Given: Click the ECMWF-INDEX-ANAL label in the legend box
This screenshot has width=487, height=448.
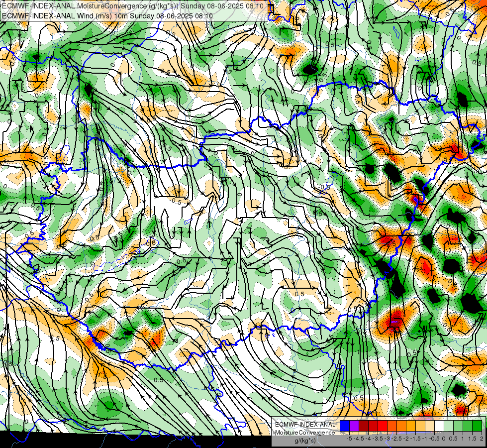Looking at the screenshot, I should pyautogui.click(x=305, y=425).
